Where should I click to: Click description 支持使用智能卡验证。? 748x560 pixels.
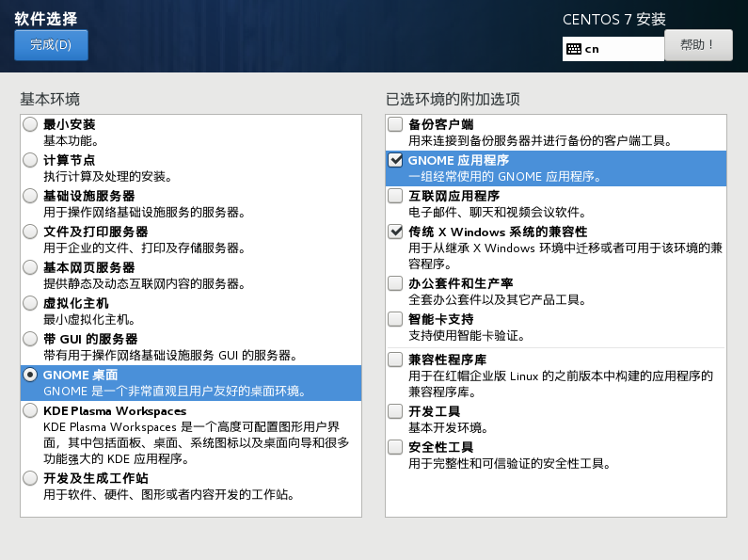467,336
